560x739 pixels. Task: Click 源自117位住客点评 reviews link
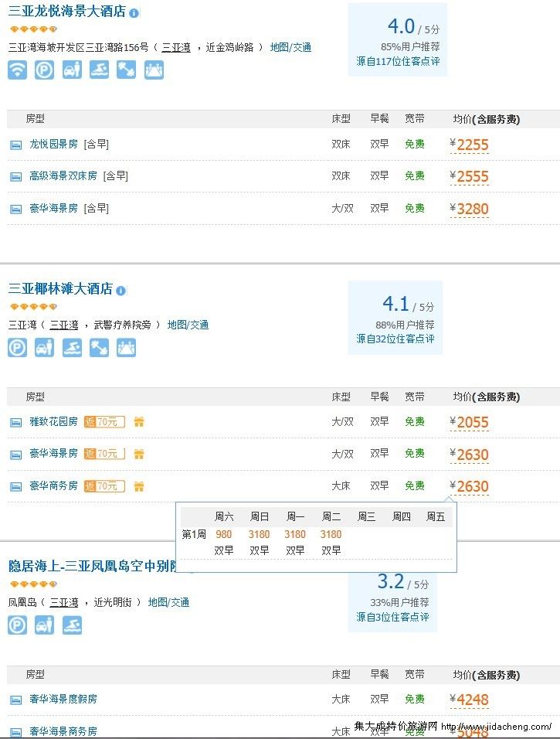point(397,61)
